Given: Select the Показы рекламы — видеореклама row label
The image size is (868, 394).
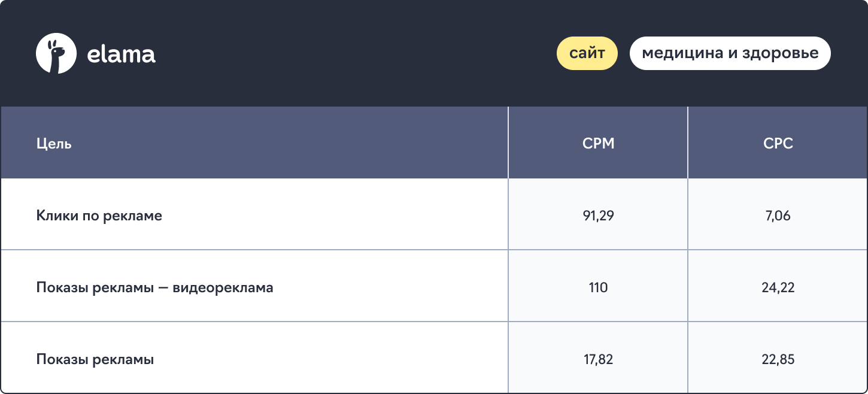Looking at the screenshot, I should click(x=155, y=287).
